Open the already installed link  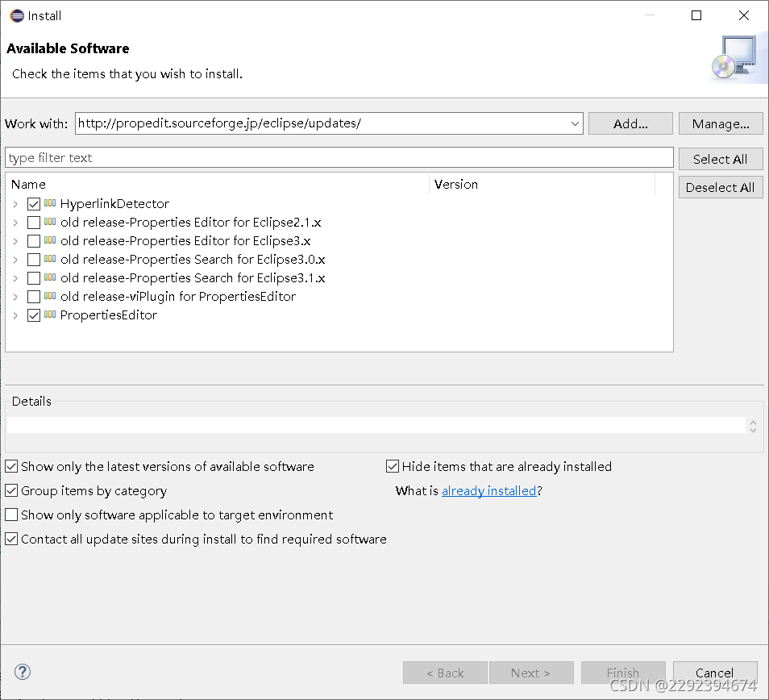point(489,490)
